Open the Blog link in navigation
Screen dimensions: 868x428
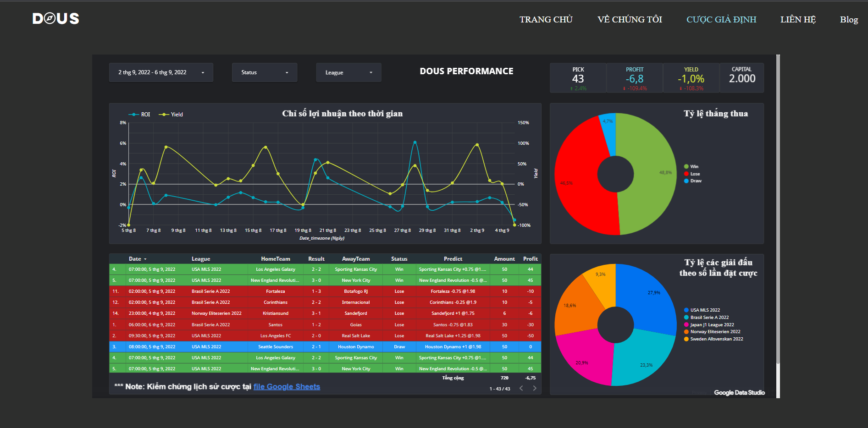point(849,19)
